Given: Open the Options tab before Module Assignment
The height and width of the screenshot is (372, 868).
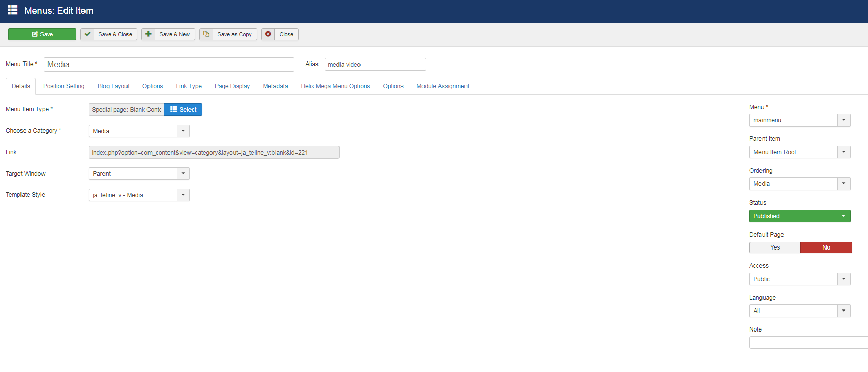Looking at the screenshot, I should point(393,86).
